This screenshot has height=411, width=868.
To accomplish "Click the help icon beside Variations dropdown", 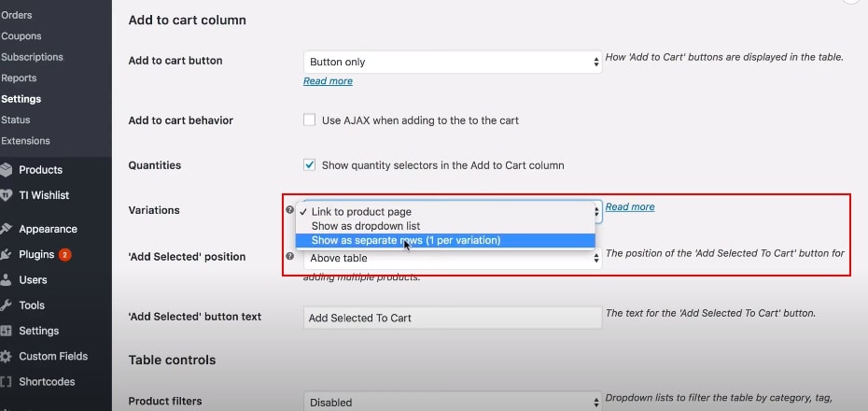I will (289, 210).
